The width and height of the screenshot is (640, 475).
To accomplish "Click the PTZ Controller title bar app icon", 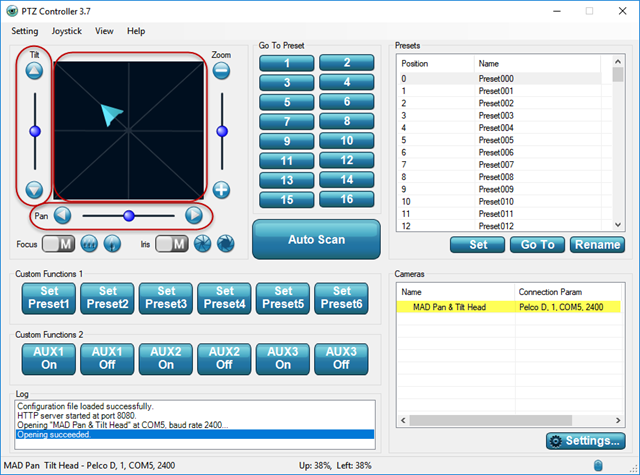I will point(12,11).
